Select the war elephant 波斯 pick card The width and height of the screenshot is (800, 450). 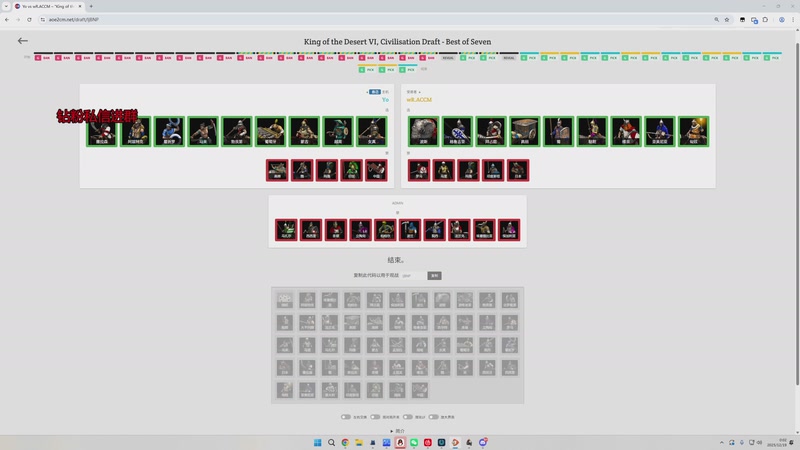423,131
